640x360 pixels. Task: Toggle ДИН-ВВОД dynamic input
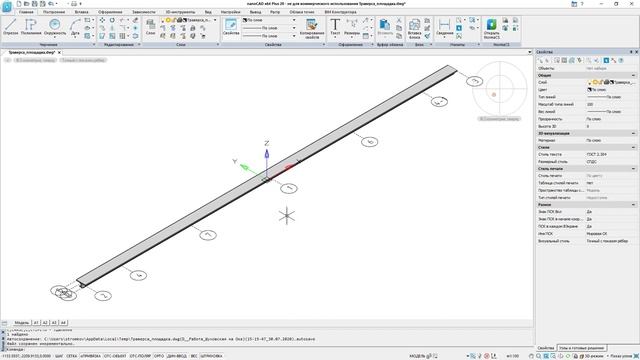click(x=177, y=356)
